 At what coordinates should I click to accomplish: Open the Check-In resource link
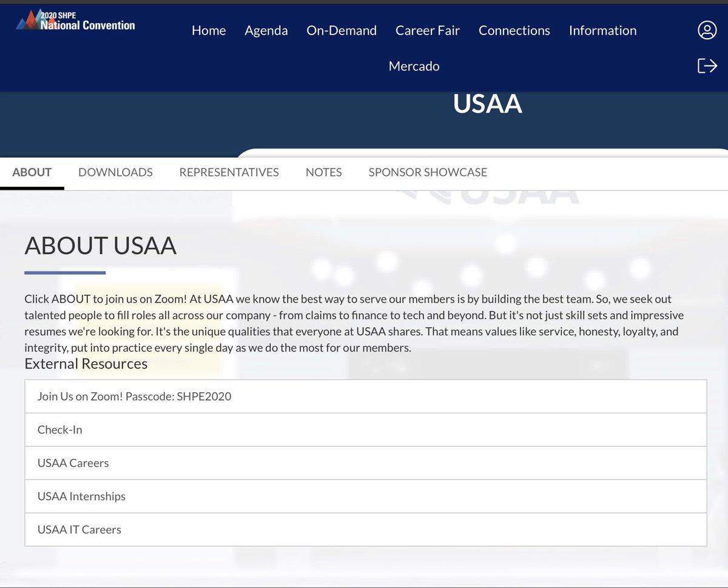pos(59,430)
